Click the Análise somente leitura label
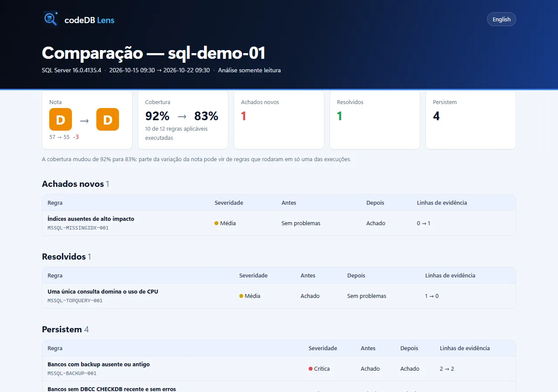 [249, 70]
